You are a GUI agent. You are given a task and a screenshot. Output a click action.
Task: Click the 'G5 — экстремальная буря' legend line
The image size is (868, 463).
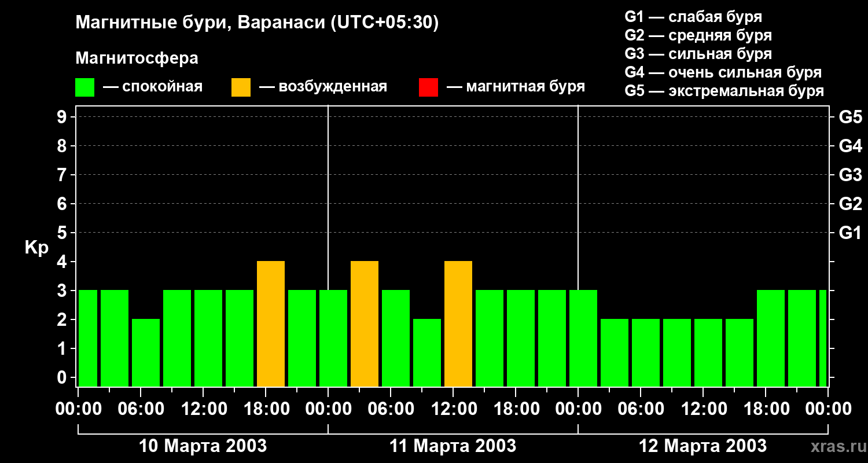[724, 91]
